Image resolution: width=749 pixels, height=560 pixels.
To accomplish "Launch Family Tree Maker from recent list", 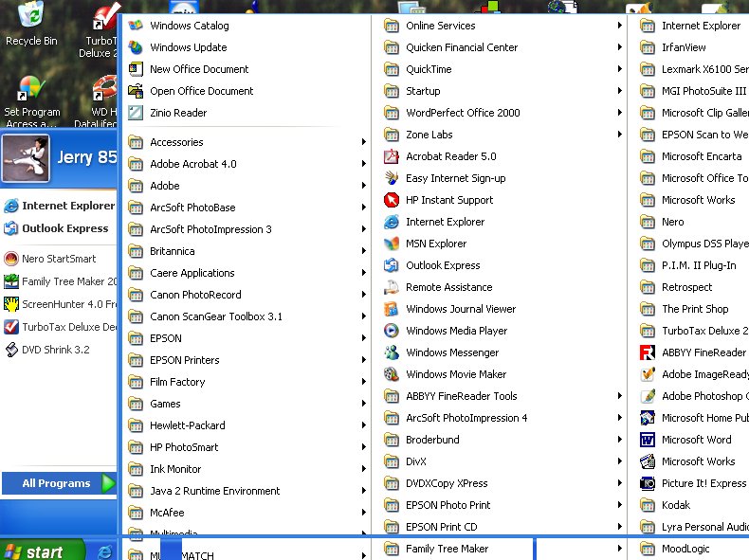I will click(60, 281).
